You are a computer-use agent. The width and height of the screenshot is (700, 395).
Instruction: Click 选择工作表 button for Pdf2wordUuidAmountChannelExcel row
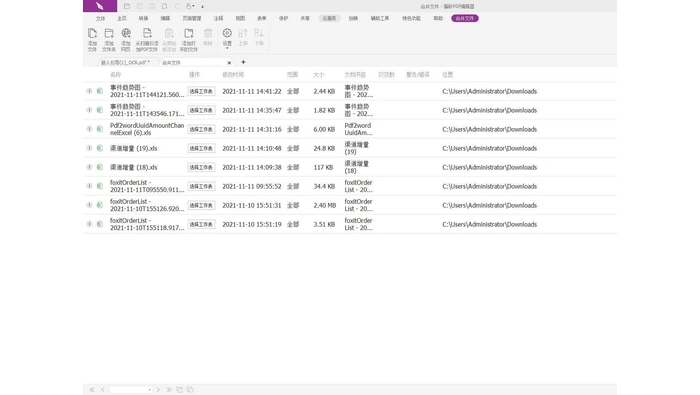tap(201, 129)
